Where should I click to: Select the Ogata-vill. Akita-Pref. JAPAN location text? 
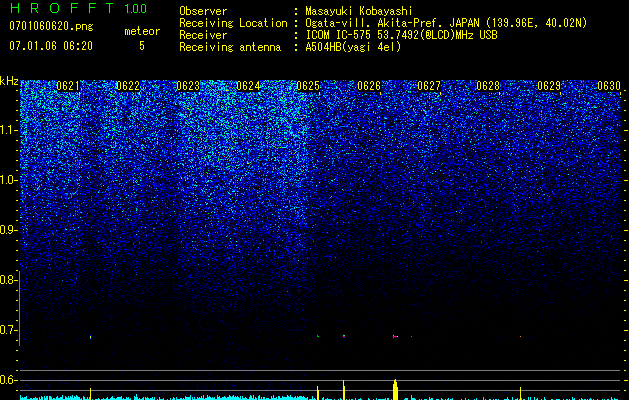[x=446, y=23]
